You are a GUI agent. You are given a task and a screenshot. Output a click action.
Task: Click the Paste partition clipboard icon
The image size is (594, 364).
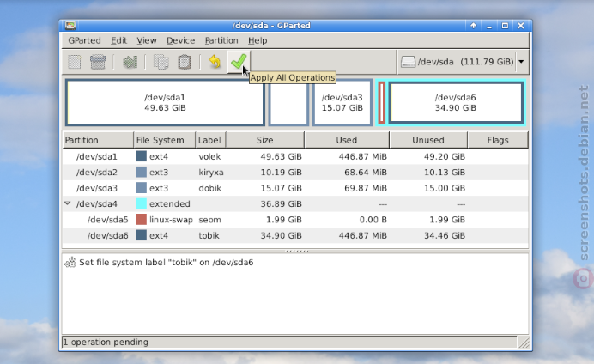185,62
